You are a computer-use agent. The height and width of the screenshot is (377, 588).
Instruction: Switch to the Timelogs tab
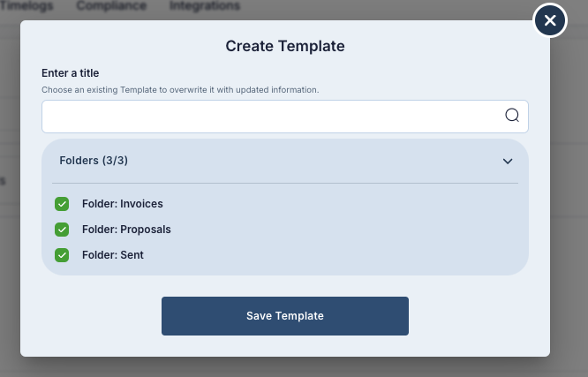[27, 5]
